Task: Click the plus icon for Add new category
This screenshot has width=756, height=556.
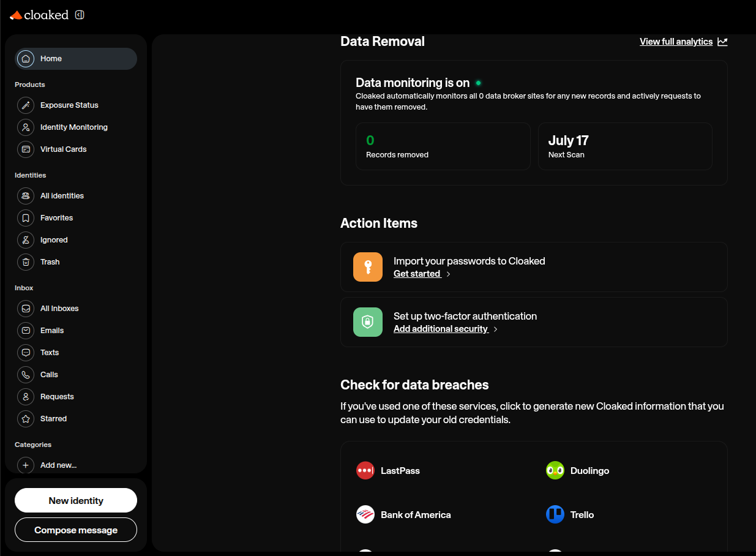Action: point(26,465)
